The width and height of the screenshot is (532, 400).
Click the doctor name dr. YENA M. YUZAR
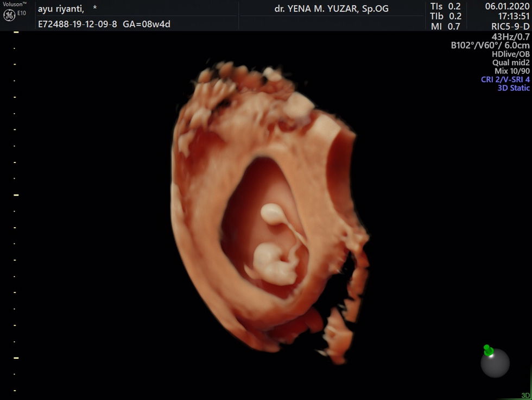(332, 9)
